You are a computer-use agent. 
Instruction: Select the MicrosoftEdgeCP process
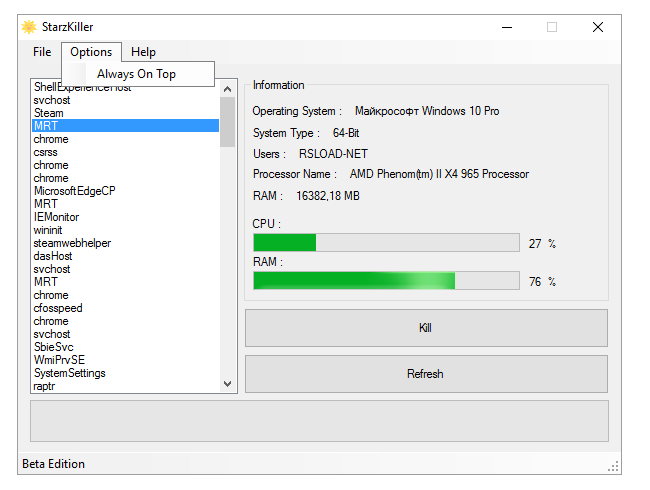(125, 191)
